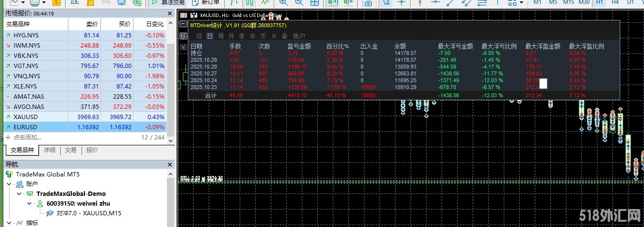Viewport: 644px width, 227px height.
Task: Collapse the 账户 accounts tree node
Action: pos(10,184)
